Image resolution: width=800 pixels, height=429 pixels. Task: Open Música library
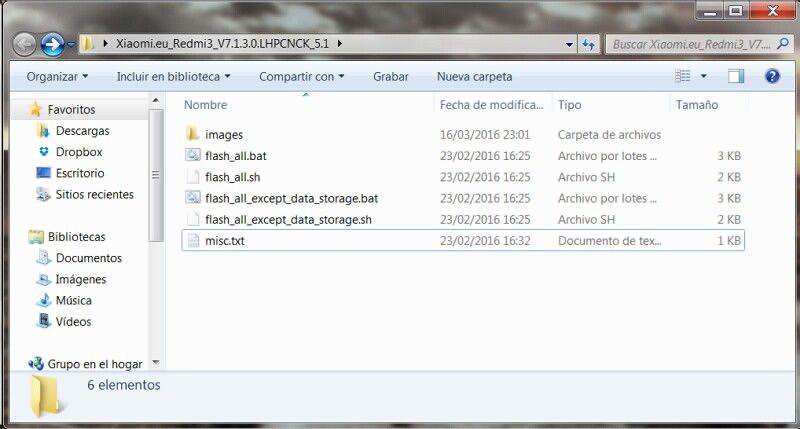tap(73, 300)
